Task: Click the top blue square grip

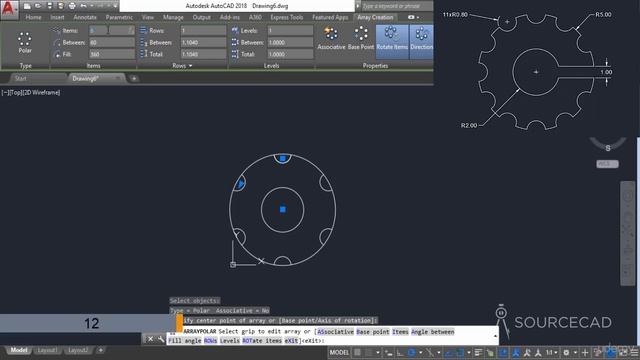Action: click(x=282, y=158)
